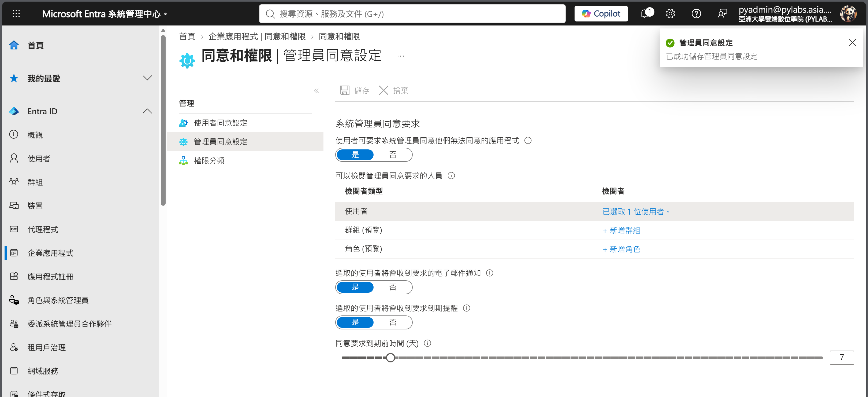Screen dimensions: 868x397
Task: Set email notification toggle to 否
Action: [x=393, y=287]
